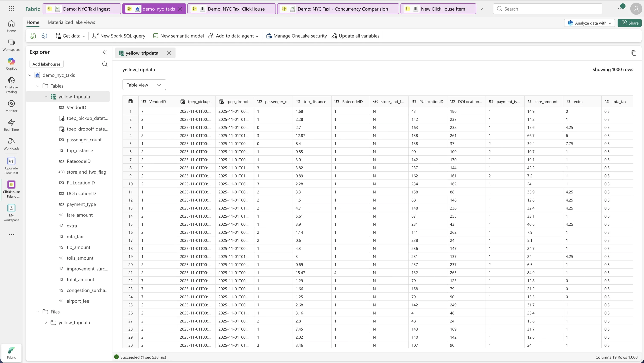The height and width of the screenshot is (363, 644).
Task: Open Workspaces in the left sidebar
Action: click(11, 45)
